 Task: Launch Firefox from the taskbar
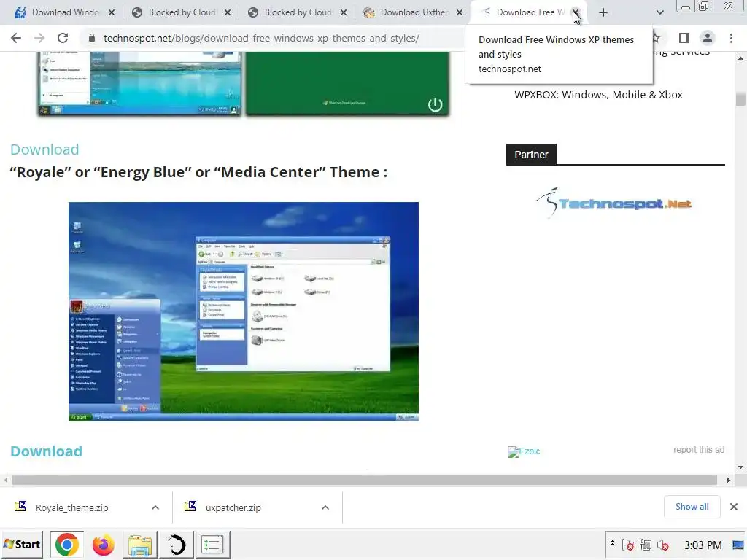104,544
